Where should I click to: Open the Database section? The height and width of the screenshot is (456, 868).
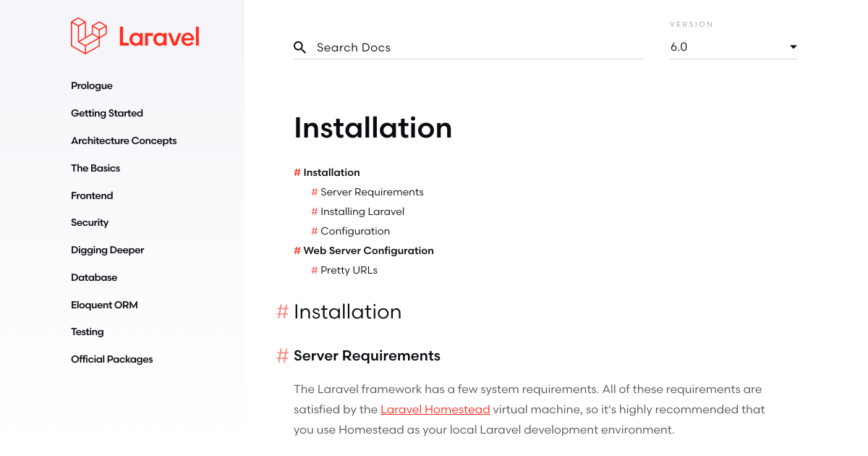94,277
